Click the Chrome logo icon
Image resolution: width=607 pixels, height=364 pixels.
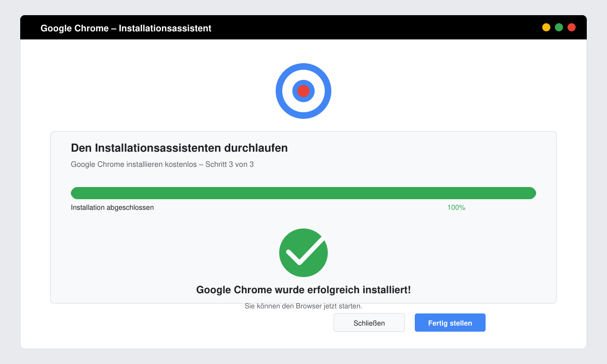click(x=303, y=91)
